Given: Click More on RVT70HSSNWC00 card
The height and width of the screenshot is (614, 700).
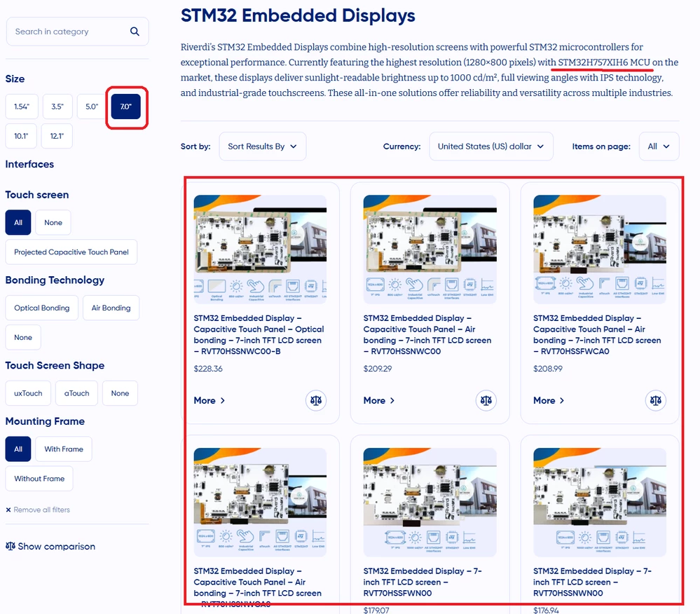Looking at the screenshot, I should (x=379, y=400).
